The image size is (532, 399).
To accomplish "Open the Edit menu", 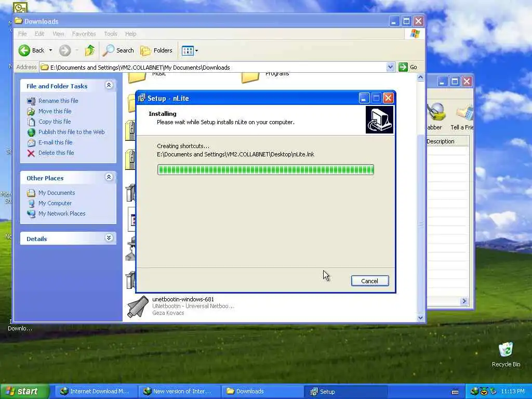I will pyautogui.click(x=39, y=34).
